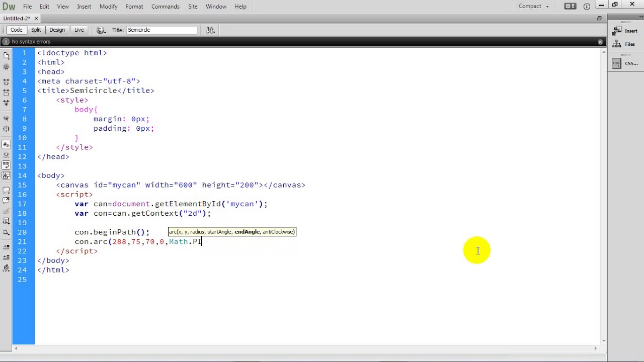Click the Collapse Selection icon

click(6, 92)
